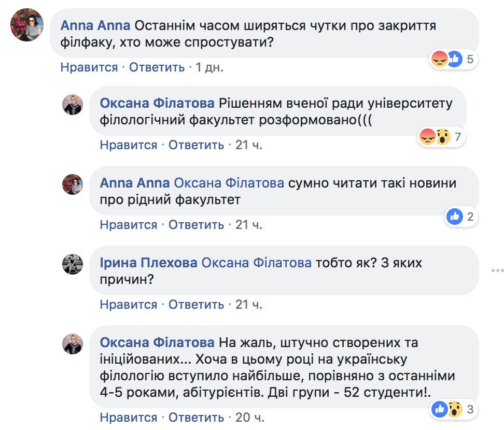This screenshot has height=430, width=504.
Task: Click Оксана Філатова's avatar on first reply
Action: click(73, 105)
